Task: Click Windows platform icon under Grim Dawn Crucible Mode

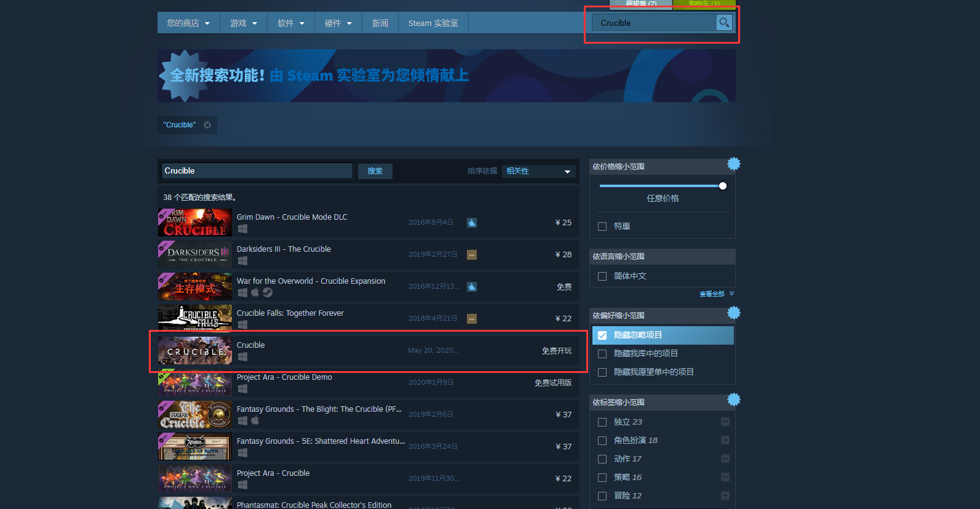Action: coord(242,229)
